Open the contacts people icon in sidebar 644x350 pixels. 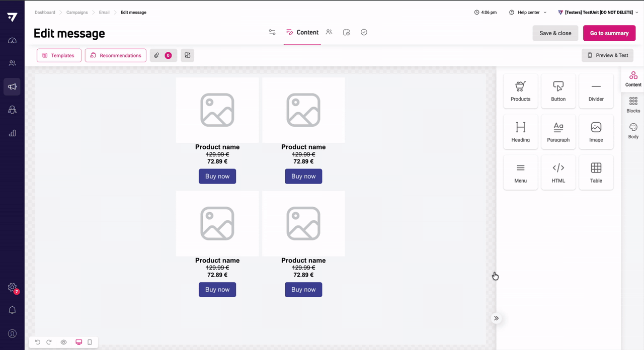pos(12,63)
